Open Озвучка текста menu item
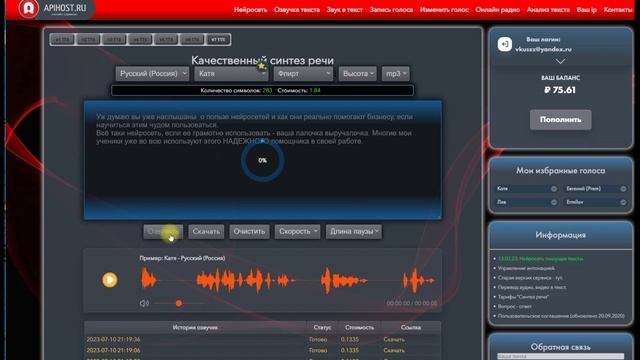Image resolution: width=640 pixels, height=360 pixels. [x=297, y=10]
